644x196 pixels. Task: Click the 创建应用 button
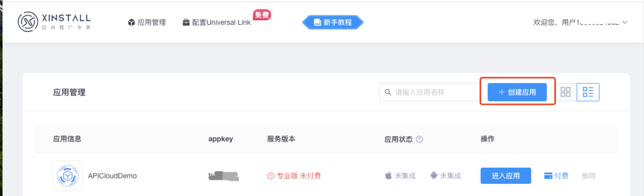point(517,92)
